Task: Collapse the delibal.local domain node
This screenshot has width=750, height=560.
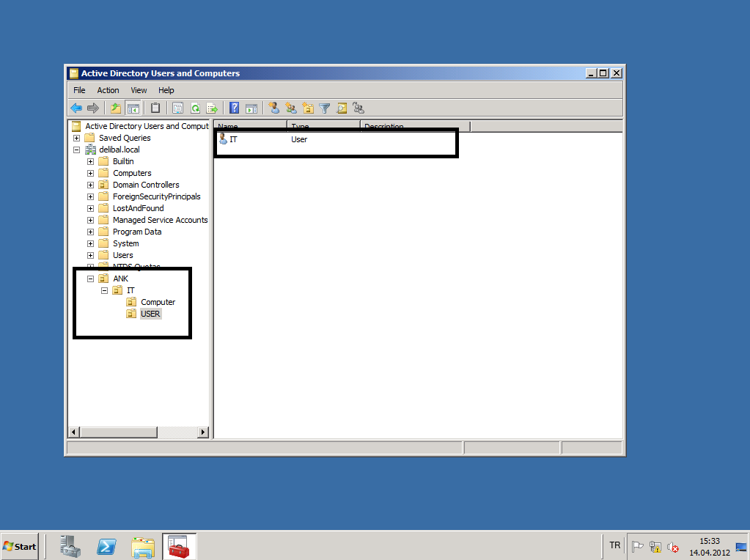Action: coord(76,150)
